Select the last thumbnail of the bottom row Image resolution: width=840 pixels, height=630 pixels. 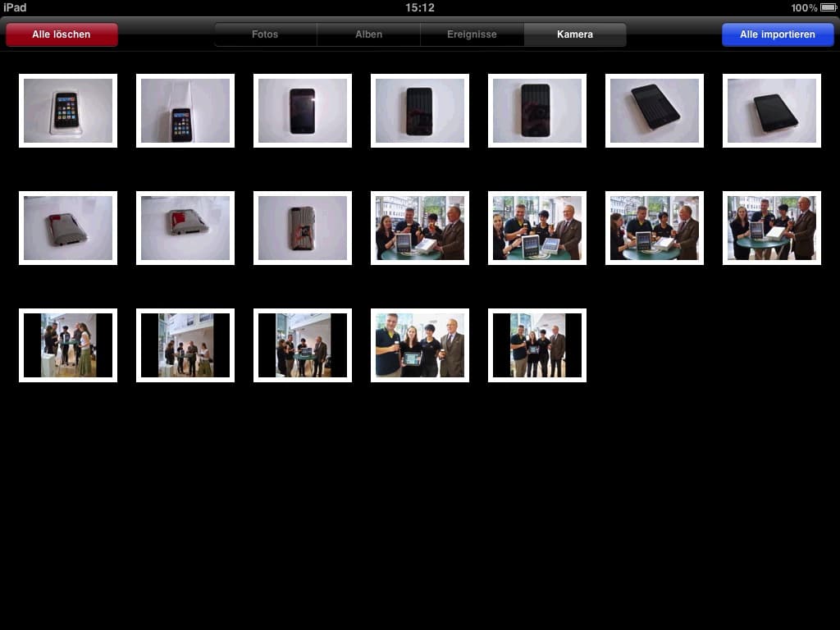pos(537,345)
